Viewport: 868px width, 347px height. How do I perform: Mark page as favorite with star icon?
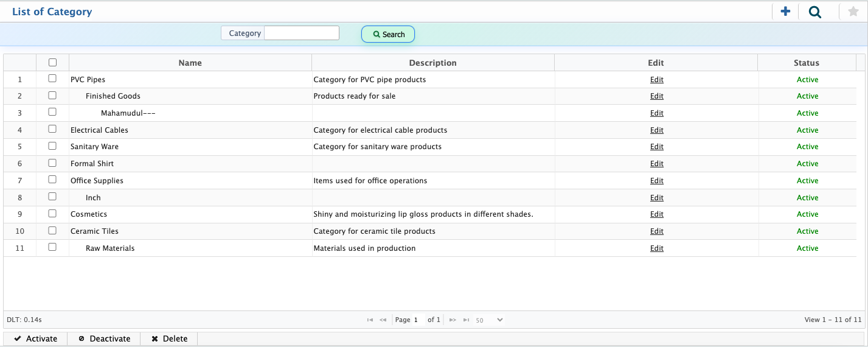tap(853, 11)
